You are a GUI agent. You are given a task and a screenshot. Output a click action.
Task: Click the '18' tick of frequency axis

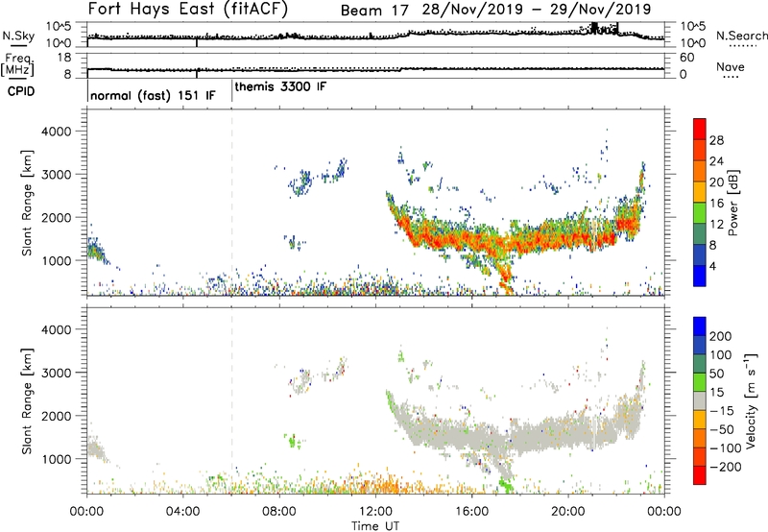pyautogui.click(x=64, y=58)
